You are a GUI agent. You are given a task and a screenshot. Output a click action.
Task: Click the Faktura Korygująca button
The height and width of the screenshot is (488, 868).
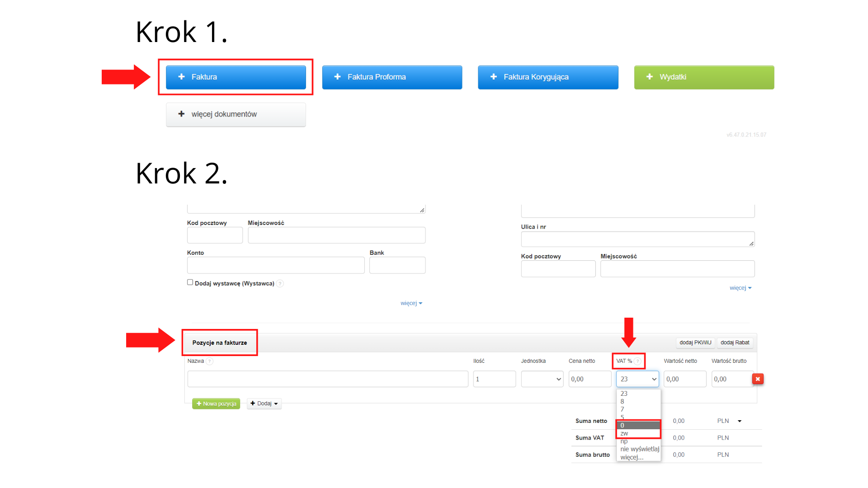548,77
